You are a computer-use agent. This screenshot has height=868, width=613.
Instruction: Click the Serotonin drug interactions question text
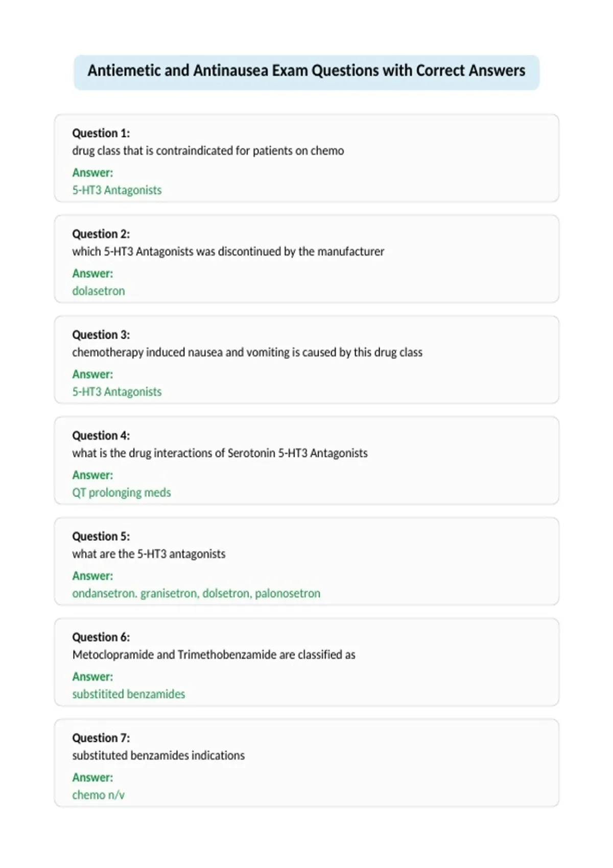(220, 453)
